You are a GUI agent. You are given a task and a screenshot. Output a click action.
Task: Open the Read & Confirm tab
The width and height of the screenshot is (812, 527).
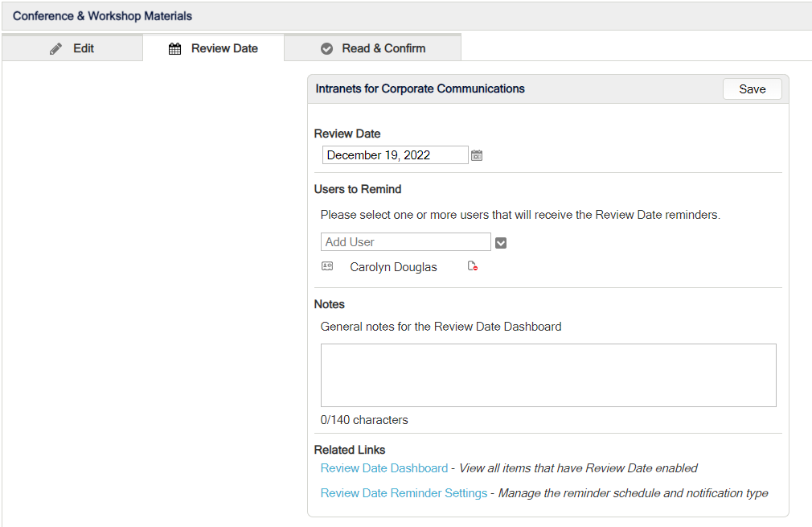373,48
